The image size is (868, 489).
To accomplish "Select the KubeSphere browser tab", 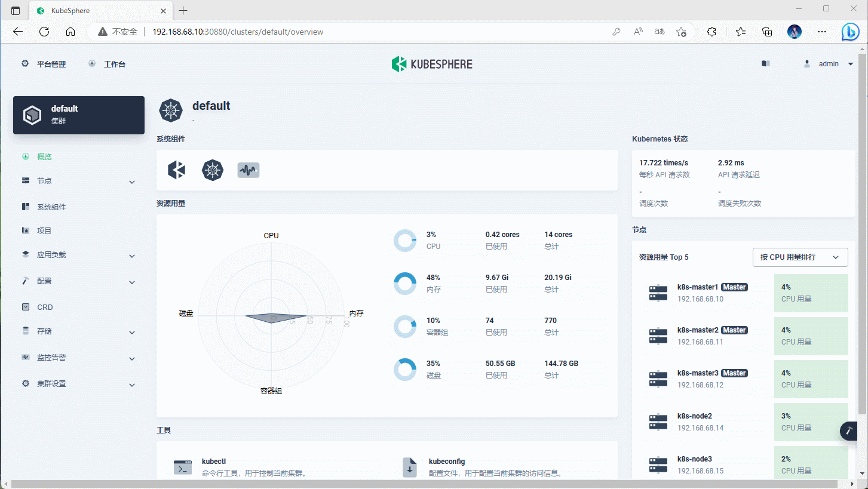I will click(100, 11).
